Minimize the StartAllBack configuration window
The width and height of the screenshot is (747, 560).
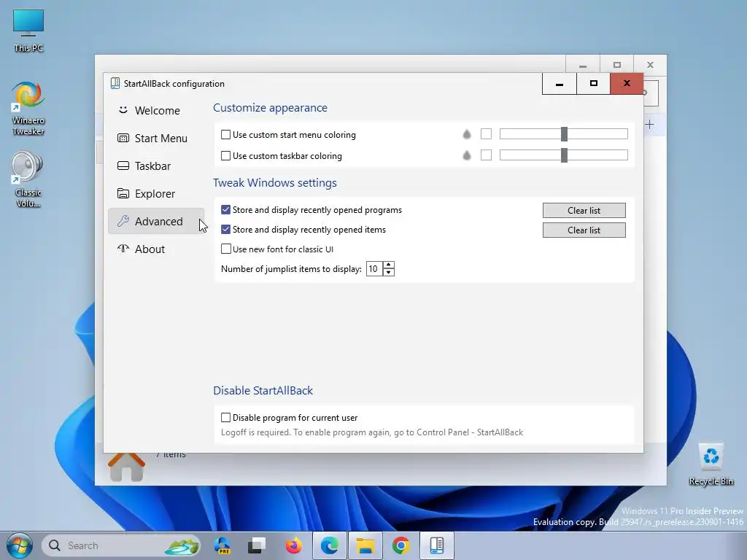[x=560, y=84]
